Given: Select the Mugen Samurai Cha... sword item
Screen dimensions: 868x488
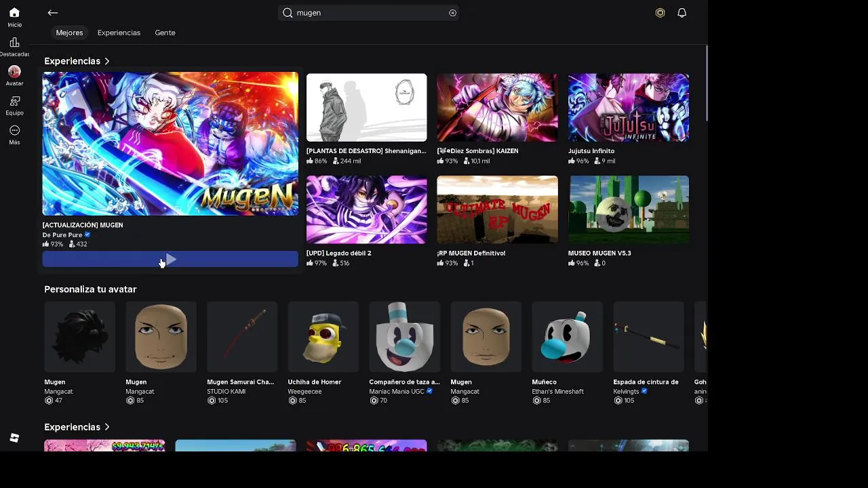Looking at the screenshot, I should [242, 337].
